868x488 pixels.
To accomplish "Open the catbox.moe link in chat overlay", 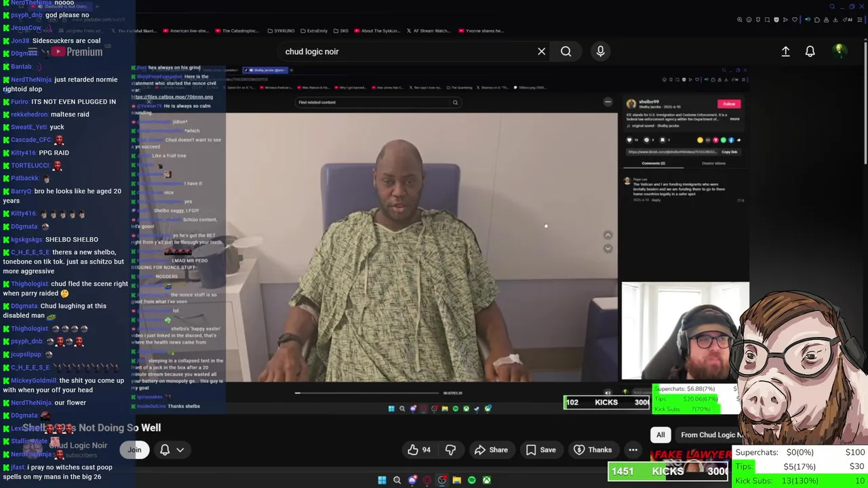I will tap(173, 97).
